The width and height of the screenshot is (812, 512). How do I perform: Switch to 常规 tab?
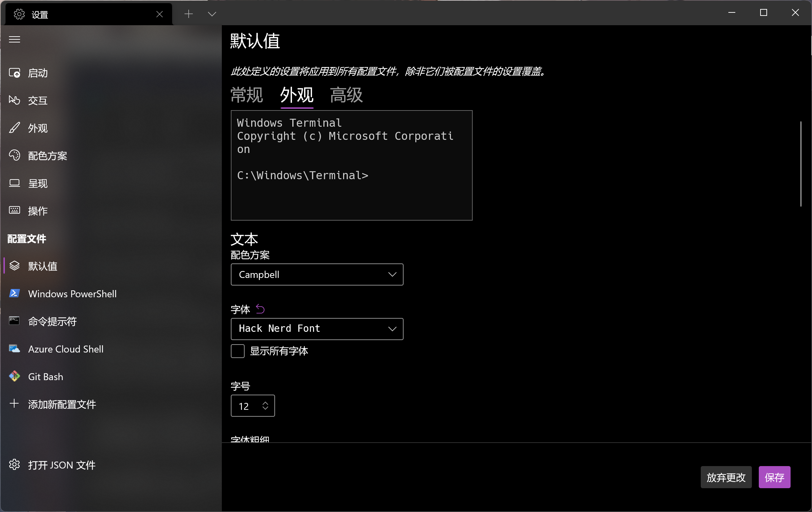(x=247, y=95)
